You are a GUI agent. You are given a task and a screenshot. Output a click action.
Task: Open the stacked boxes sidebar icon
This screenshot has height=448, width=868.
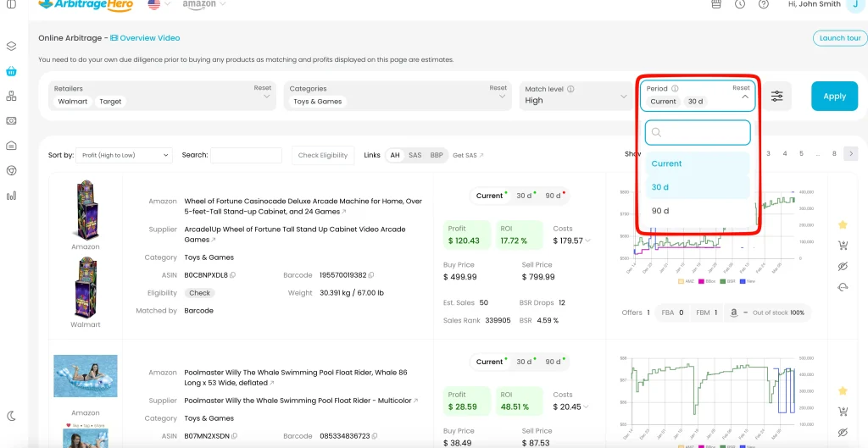11,96
